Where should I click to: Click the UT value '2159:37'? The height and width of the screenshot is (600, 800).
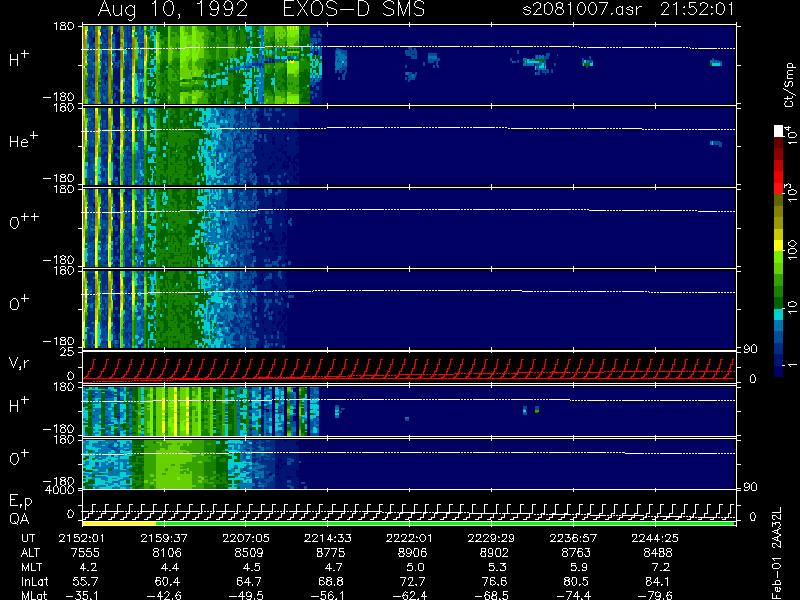pos(164,538)
